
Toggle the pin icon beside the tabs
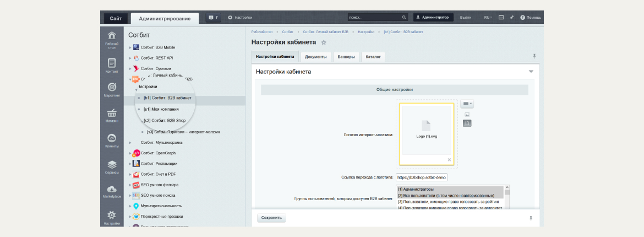pyautogui.click(x=534, y=56)
